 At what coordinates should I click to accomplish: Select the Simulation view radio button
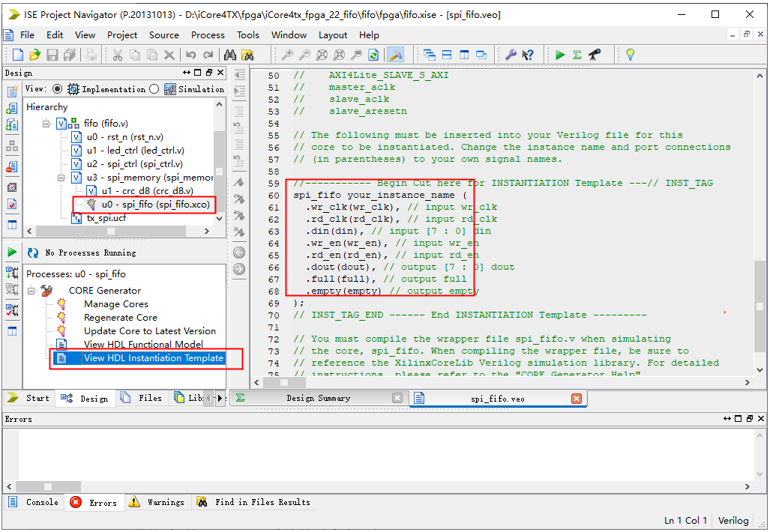pos(154,89)
